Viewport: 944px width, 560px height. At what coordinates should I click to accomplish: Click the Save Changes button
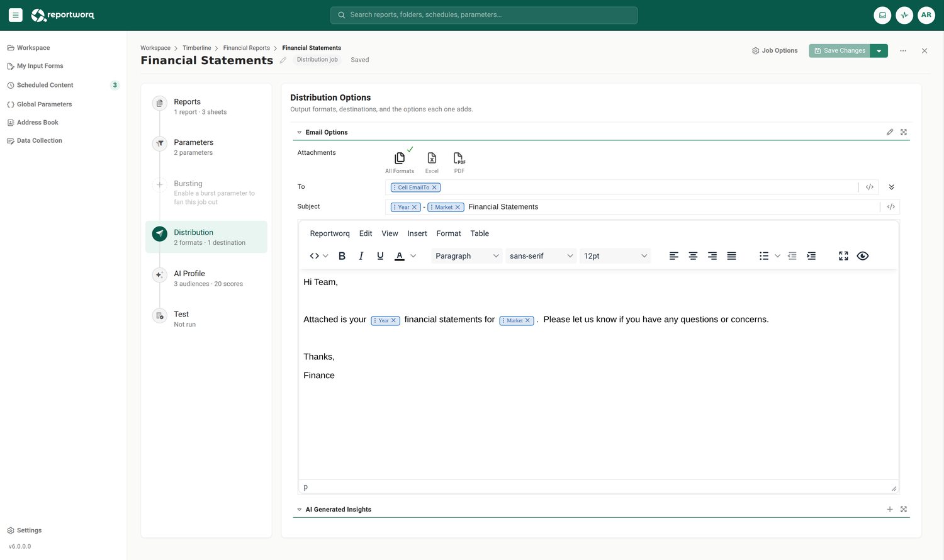(x=840, y=51)
